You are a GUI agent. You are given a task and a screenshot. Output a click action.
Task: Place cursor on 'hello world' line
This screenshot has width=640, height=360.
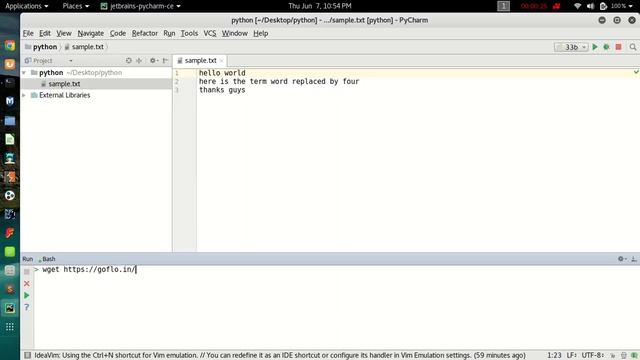[222, 73]
